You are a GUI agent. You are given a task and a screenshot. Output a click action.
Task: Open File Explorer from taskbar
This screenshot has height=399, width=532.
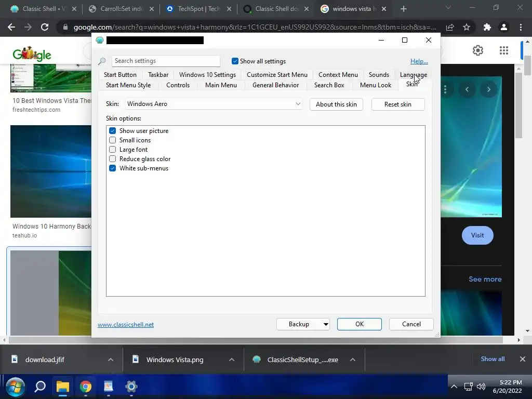click(x=63, y=387)
